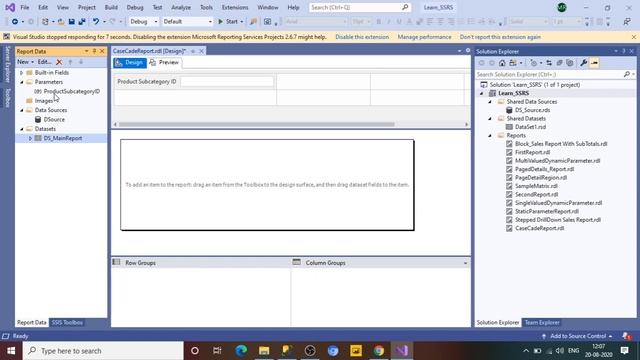Open the Windows notification center

[624, 351]
